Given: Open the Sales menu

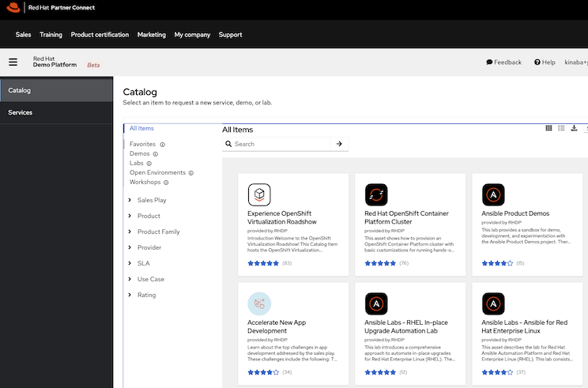Looking at the screenshot, I should (23, 35).
